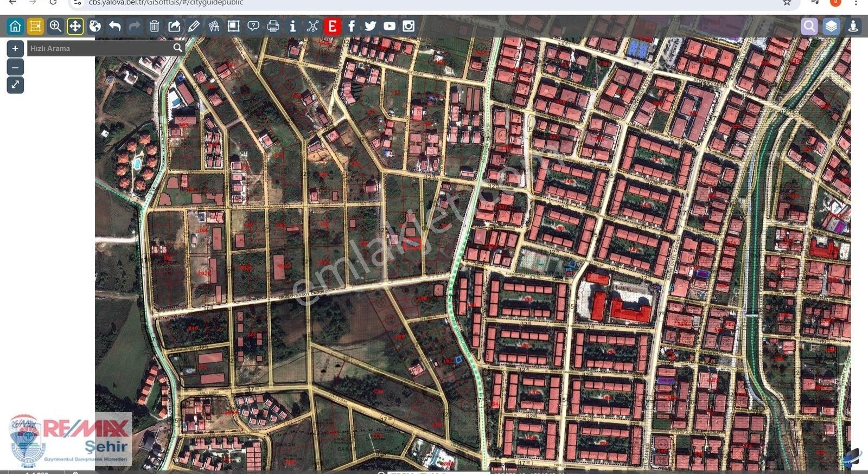Open the map layers panel
This screenshot has height=474, width=868.
831,26
